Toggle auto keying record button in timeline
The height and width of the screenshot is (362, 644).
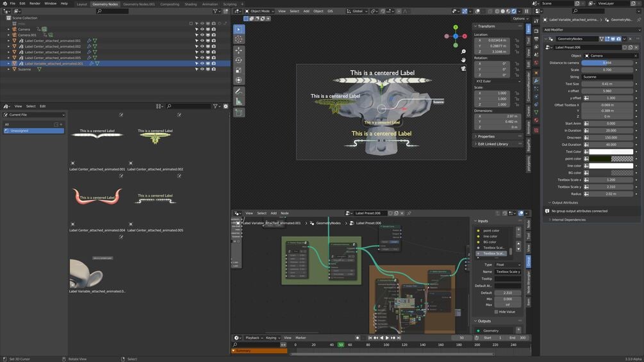click(358, 338)
